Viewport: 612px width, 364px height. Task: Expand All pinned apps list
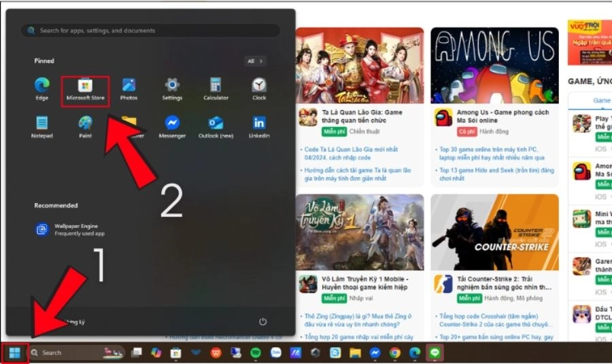(x=255, y=61)
